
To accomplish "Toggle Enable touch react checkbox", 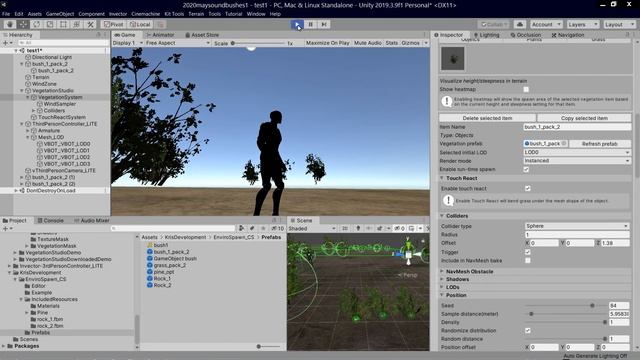I will point(528,189).
